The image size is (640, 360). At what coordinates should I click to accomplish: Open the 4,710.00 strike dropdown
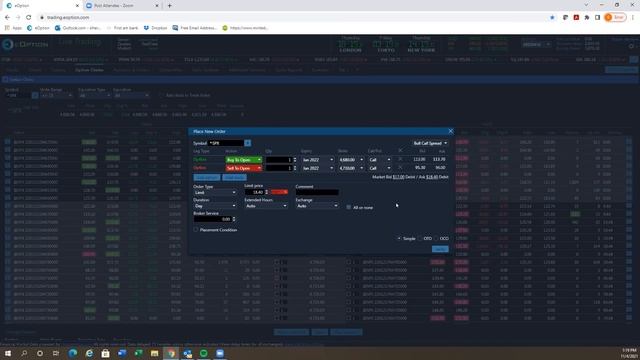point(351,168)
